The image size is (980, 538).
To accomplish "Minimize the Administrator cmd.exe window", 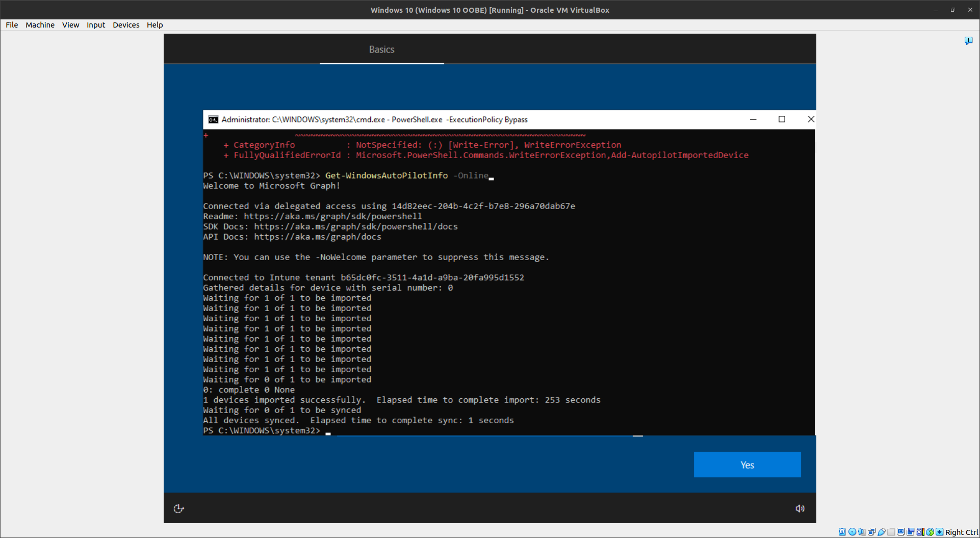I will coord(753,119).
